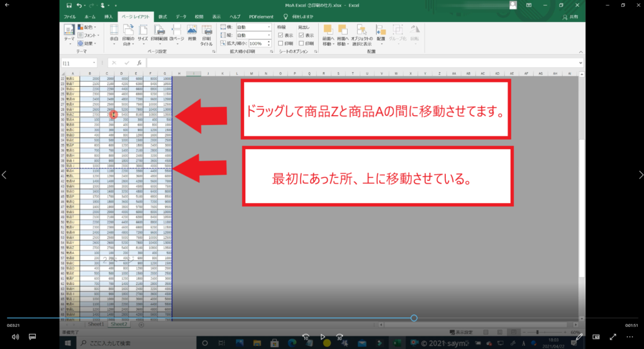Open the 改ページ page breaks menu
Image resolution: width=644 pixels, height=349 pixels.
pyautogui.click(x=177, y=34)
